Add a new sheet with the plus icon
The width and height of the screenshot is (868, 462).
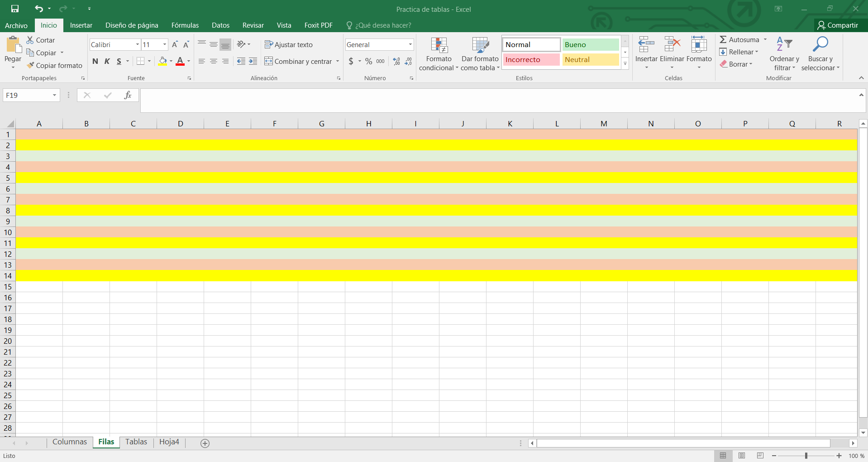205,443
